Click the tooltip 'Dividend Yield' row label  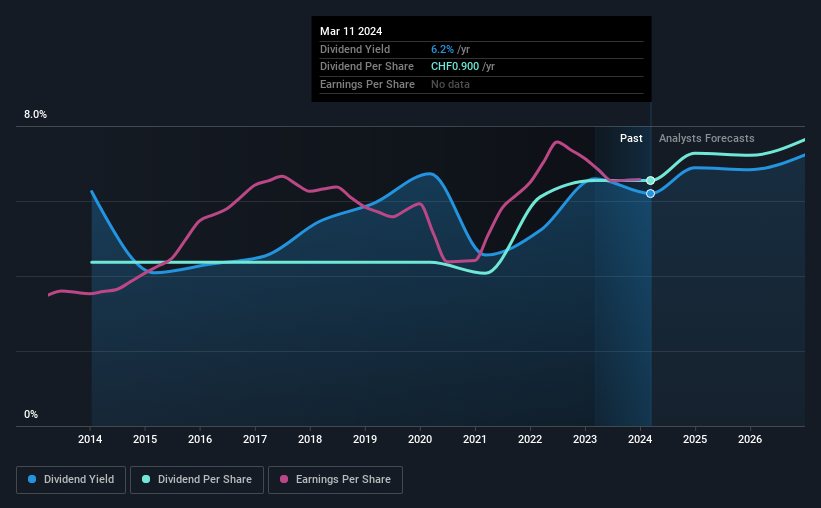pos(355,49)
